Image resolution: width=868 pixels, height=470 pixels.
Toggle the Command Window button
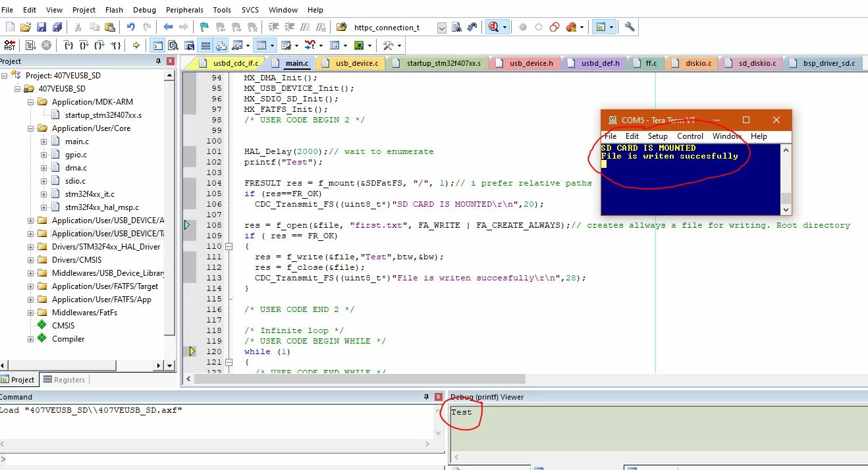[158, 45]
